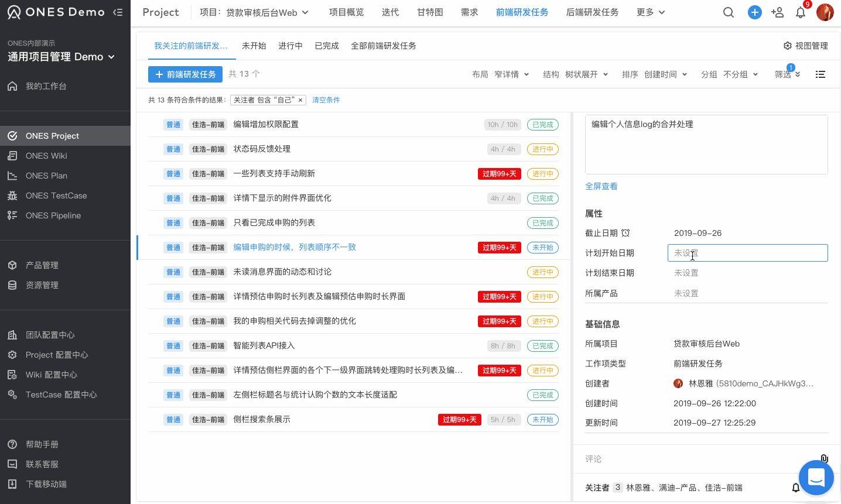The width and height of the screenshot is (841, 504).
Task: Switch to the 迭代 tab
Action: coord(390,12)
